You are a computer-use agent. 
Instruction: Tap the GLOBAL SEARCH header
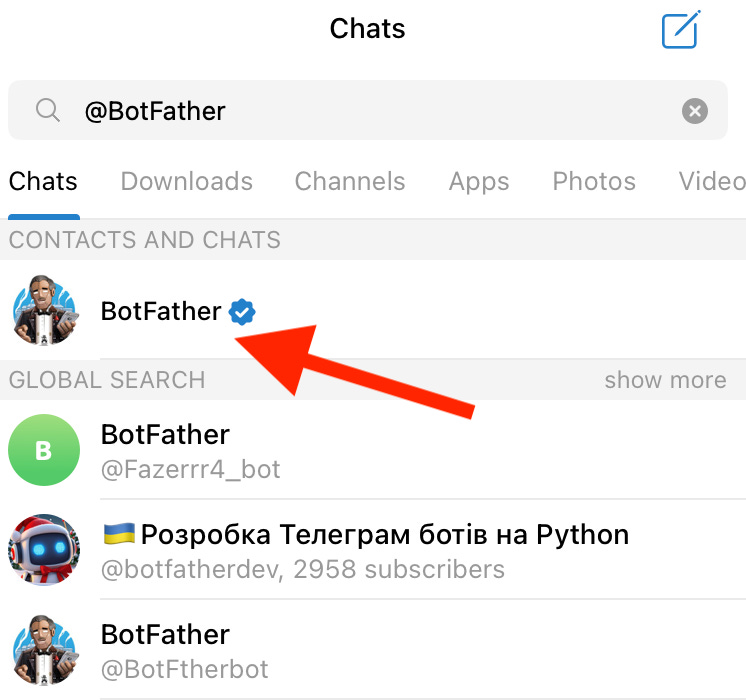107,380
